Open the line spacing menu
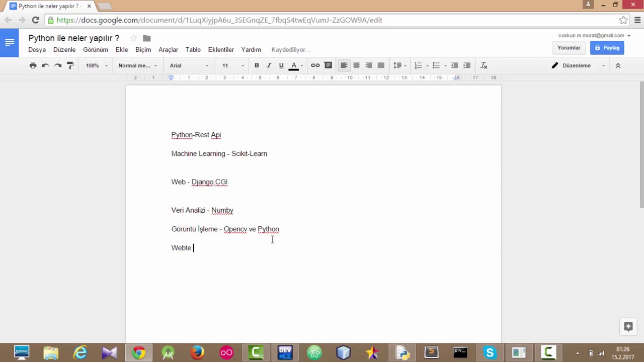This screenshot has width=644, height=362. (399, 65)
